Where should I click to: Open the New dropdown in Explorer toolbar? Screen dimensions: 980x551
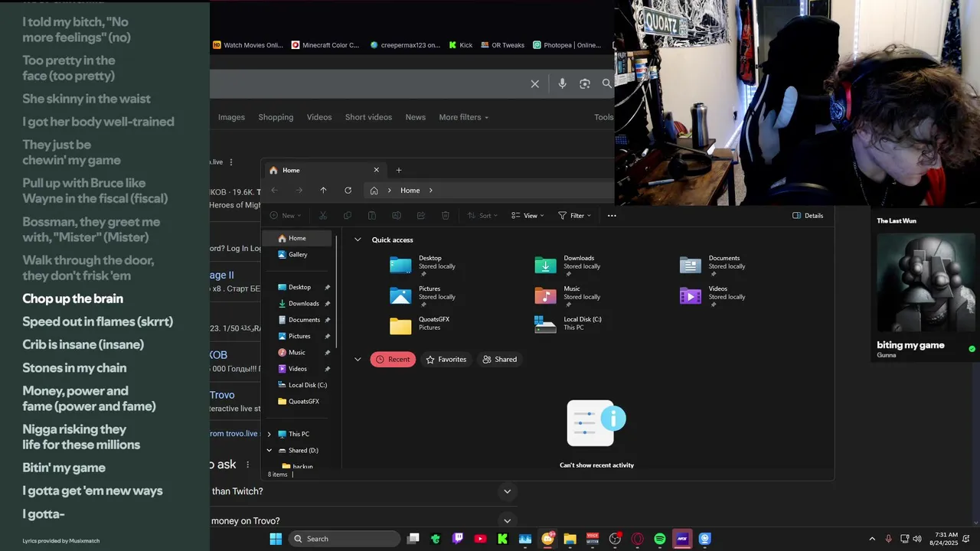(x=286, y=216)
